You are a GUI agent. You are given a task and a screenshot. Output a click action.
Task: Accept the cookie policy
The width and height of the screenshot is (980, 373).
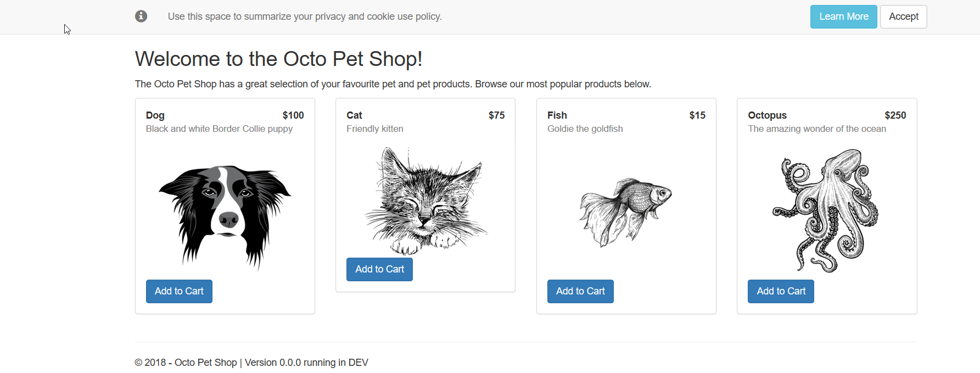903,16
